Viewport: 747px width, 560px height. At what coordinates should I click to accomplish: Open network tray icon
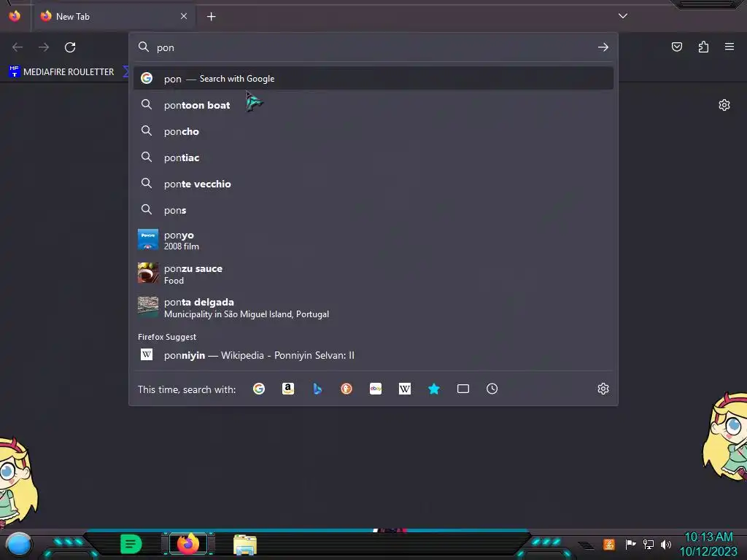pos(648,544)
